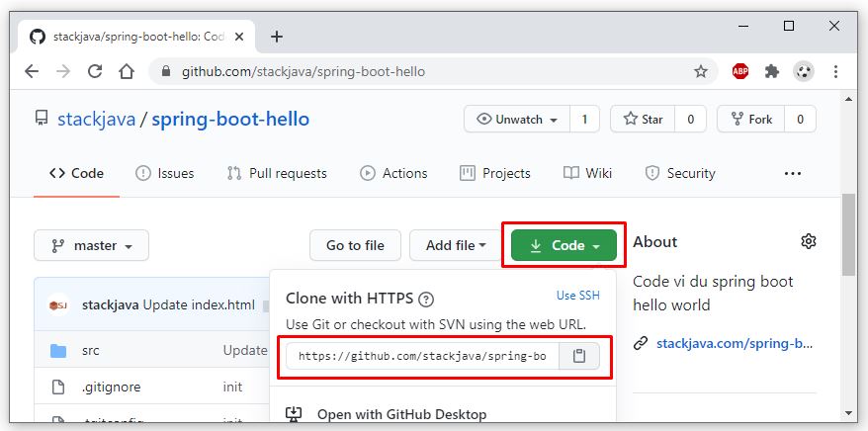The height and width of the screenshot is (431, 868).
Task: Select the HTTPS clone URL field
Action: pyautogui.click(x=422, y=356)
